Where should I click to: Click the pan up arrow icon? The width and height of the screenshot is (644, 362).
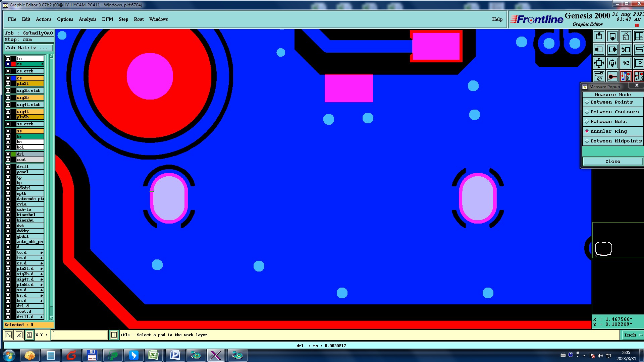pos(599,36)
